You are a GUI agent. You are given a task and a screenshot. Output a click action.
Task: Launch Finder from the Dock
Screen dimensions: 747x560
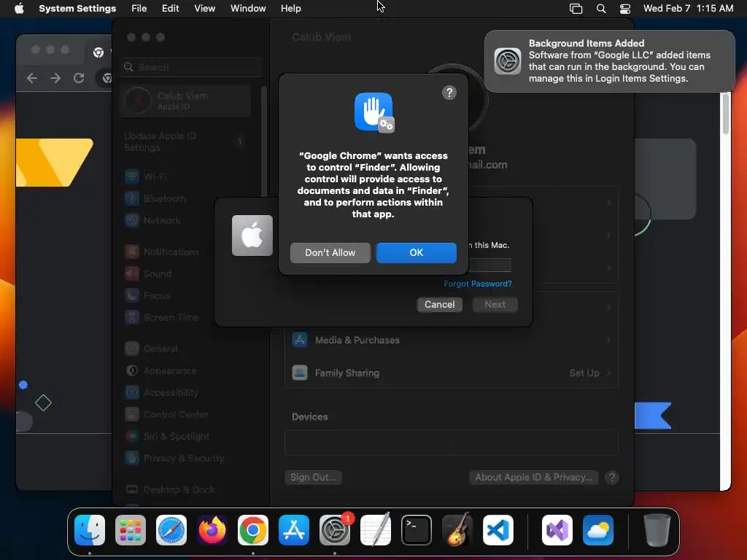click(90, 530)
